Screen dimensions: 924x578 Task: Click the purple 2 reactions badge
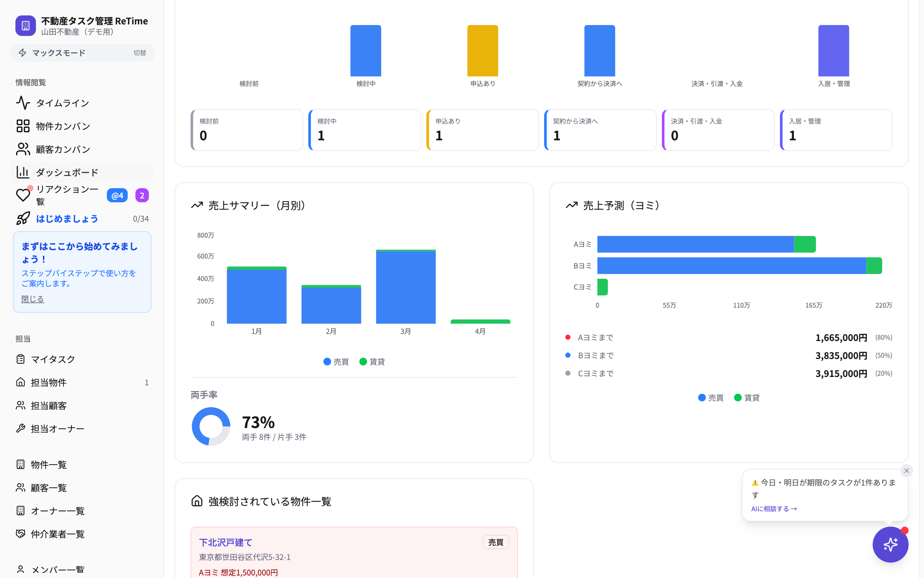pyautogui.click(x=142, y=195)
